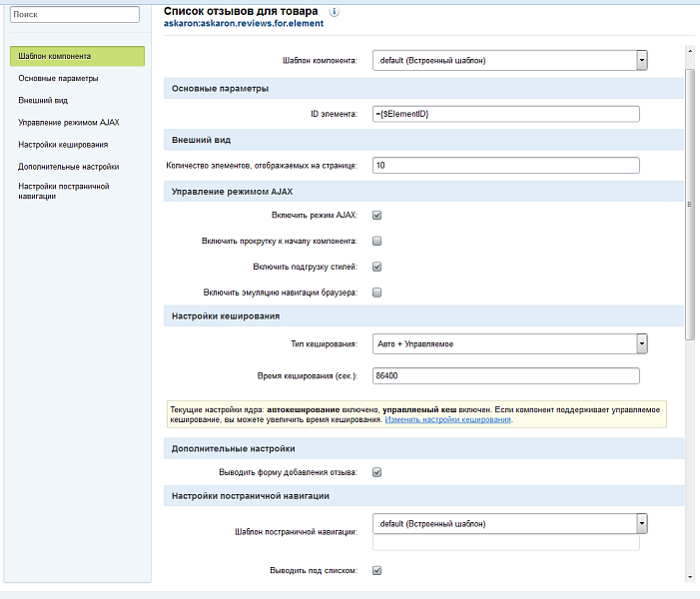Click the info icon beside the component title
Image resolution: width=700 pixels, height=599 pixels.
(335, 11)
